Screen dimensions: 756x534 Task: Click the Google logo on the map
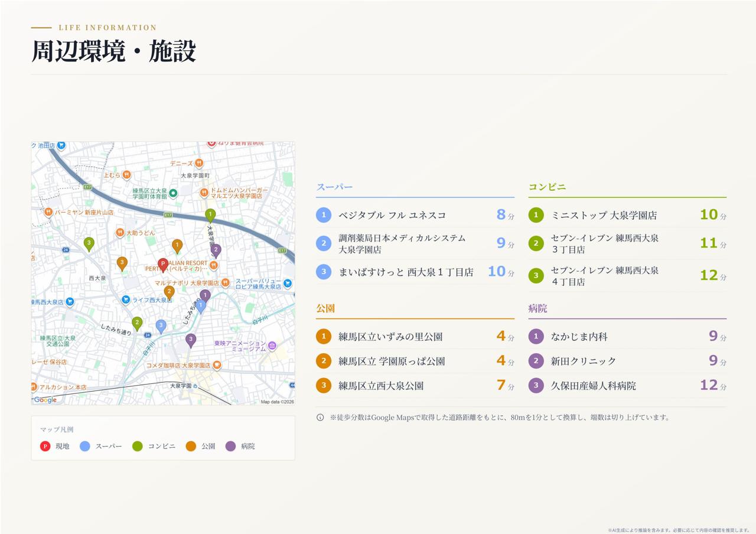pos(45,400)
